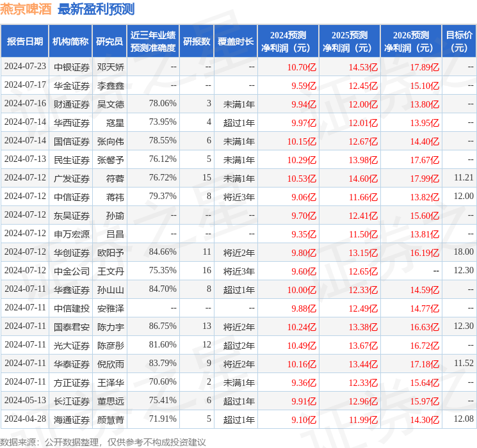Click the 2025预测净利润 column header
The height and width of the screenshot is (448, 477).
coord(350,42)
